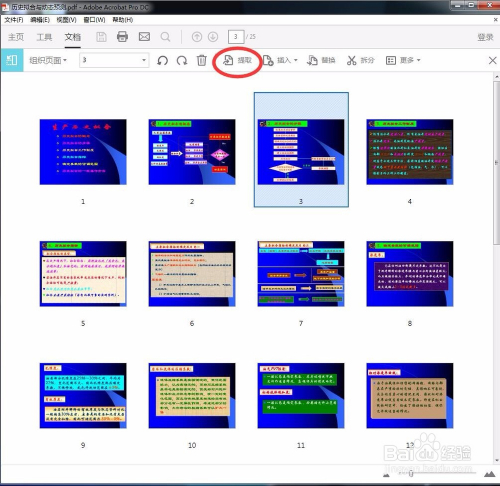Rotate pages counterclockwise
500x486 pixels.
coord(162,60)
